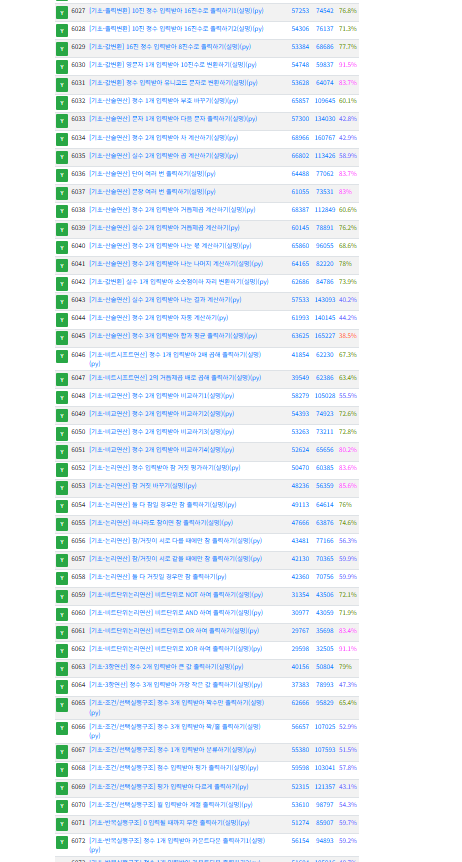Open problem 6059 bitwise NOT title link
This screenshot has height=862, width=462.
176,594
